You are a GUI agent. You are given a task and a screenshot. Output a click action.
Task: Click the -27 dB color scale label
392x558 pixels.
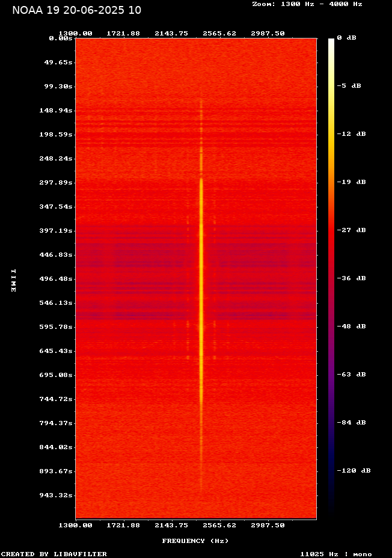[351, 230]
